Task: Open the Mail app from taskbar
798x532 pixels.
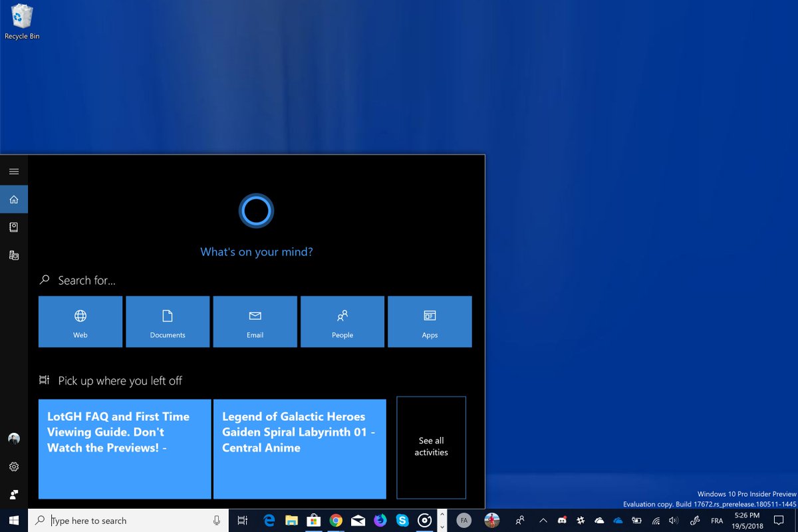Action: click(x=358, y=521)
